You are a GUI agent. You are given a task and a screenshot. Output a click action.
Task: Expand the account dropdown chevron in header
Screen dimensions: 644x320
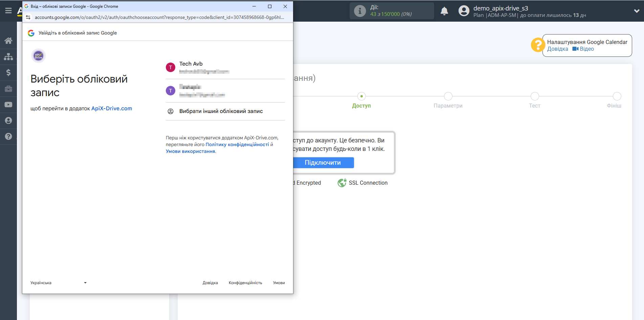(x=637, y=11)
